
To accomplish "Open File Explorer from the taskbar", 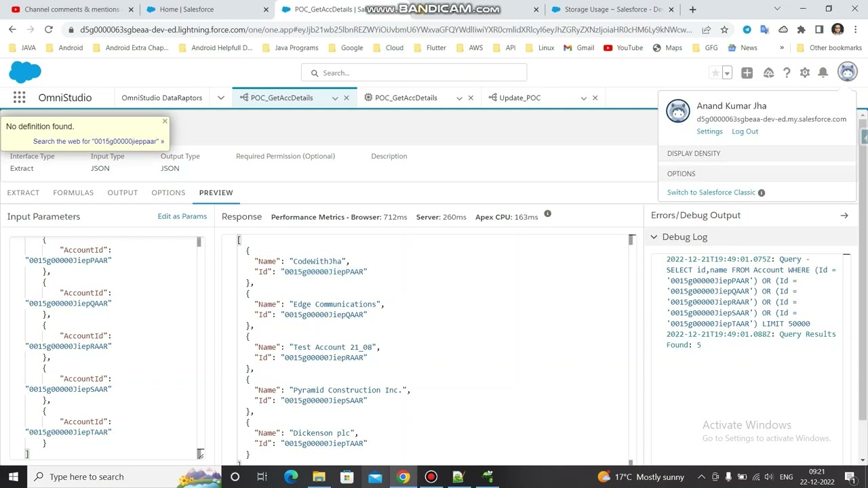I will point(319,476).
